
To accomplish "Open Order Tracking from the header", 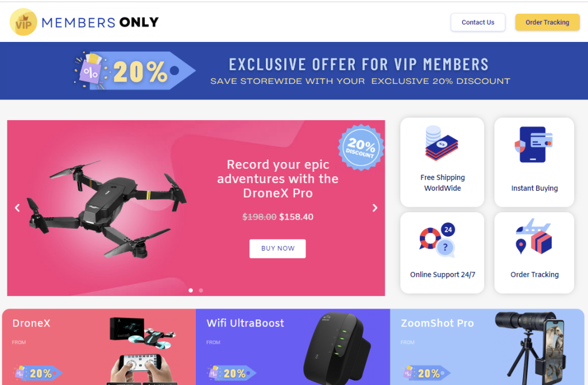I will [547, 22].
